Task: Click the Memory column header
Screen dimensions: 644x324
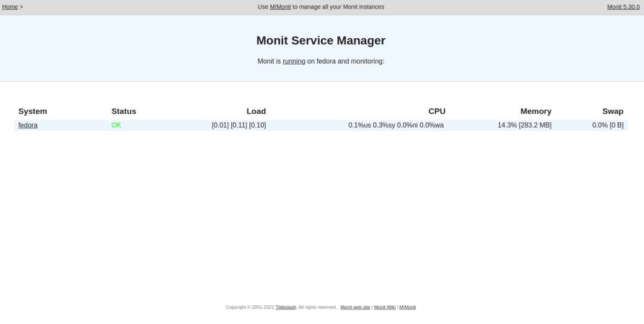Action: pos(536,111)
